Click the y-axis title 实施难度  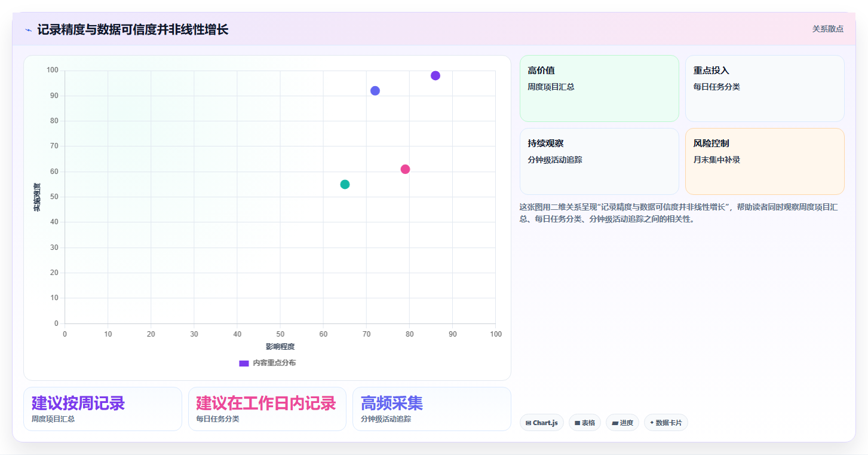click(37, 197)
